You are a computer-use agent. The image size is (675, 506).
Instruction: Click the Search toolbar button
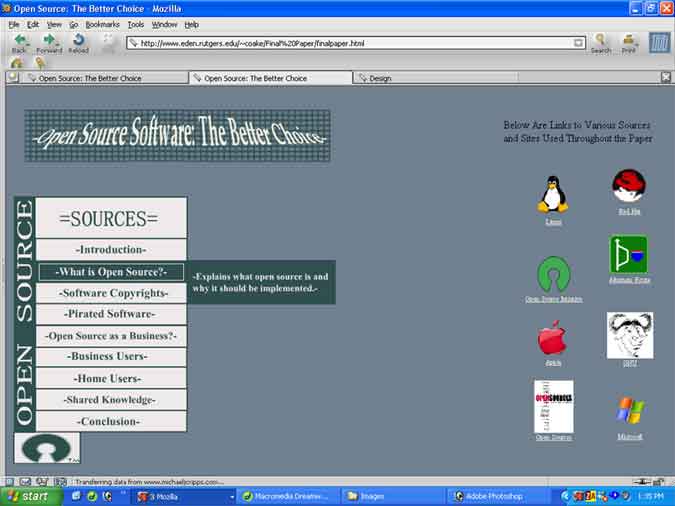coord(600,42)
